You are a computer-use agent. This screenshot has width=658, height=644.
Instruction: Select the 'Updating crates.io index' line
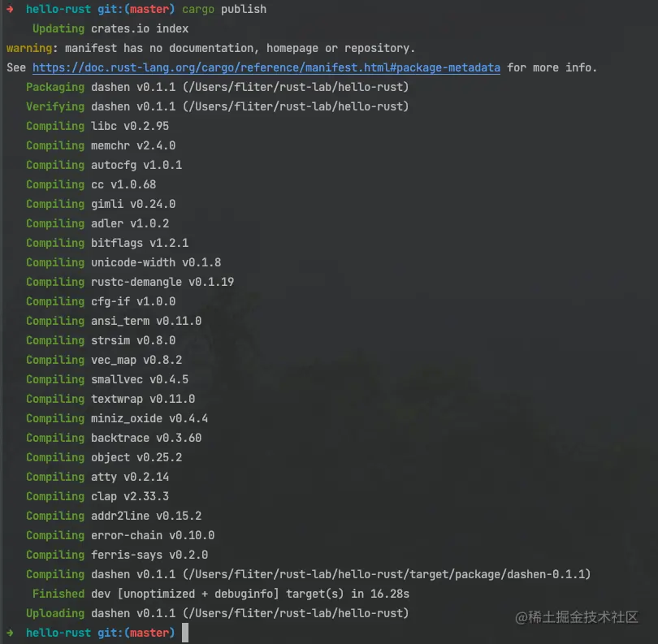tap(110, 28)
